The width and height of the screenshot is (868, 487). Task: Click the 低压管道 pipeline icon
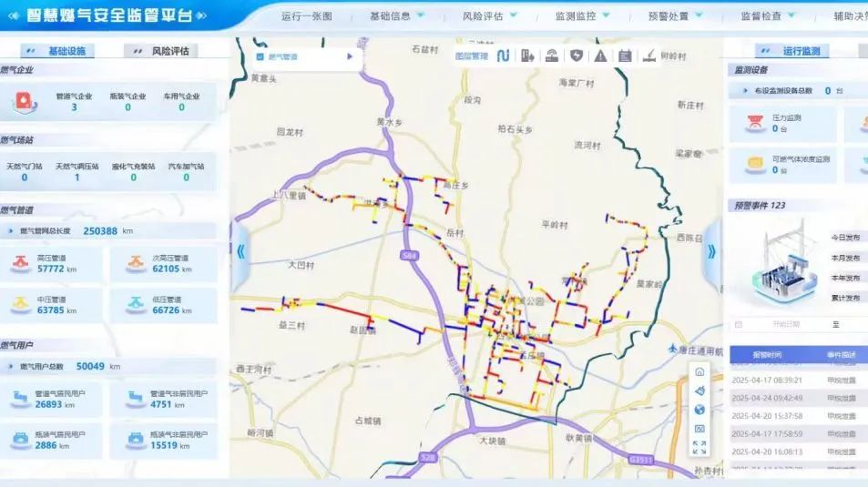[x=136, y=305]
